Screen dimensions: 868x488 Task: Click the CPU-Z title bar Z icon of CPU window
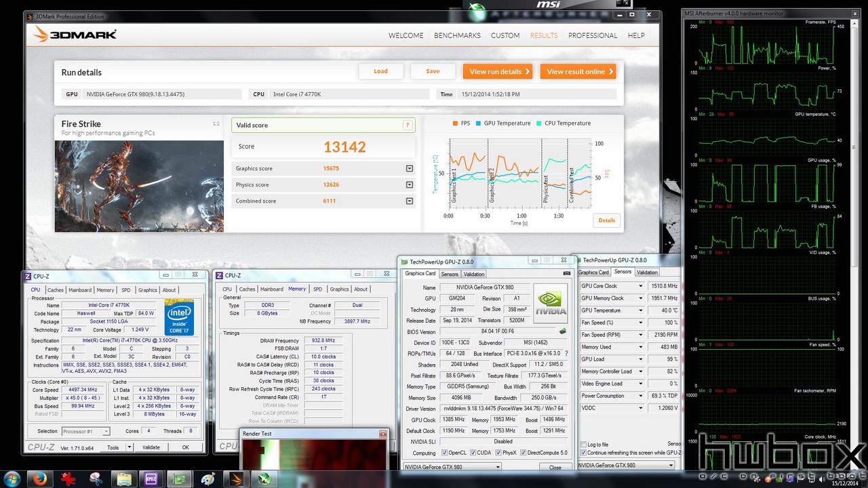[28, 276]
